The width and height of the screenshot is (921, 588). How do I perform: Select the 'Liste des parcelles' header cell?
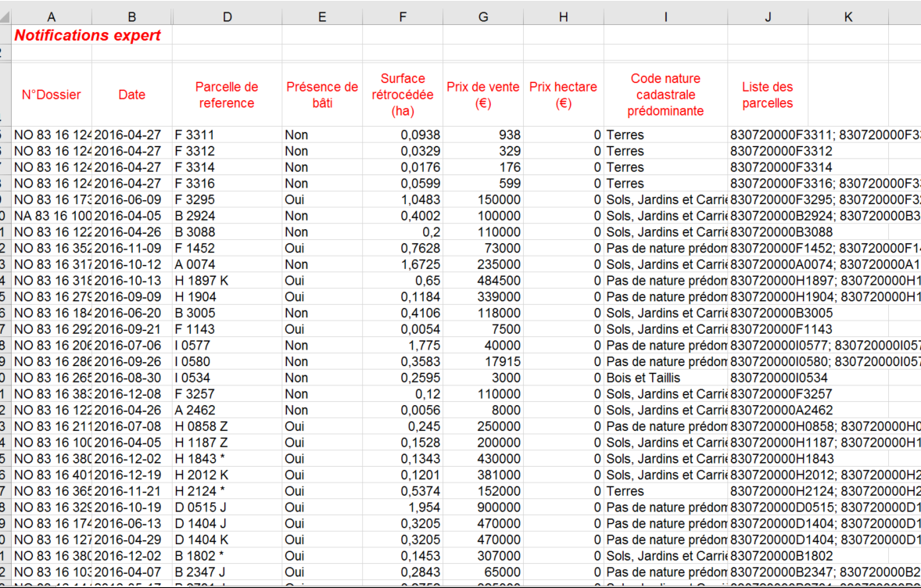768,95
